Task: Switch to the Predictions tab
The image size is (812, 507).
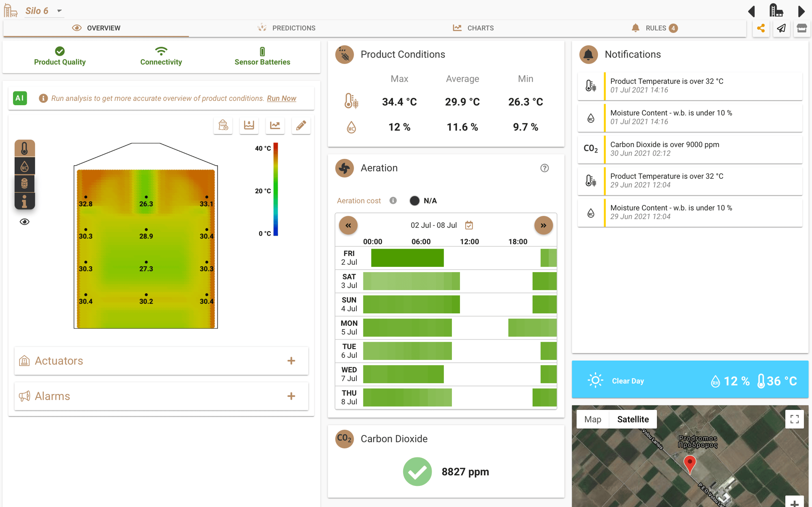Action: [287, 28]
